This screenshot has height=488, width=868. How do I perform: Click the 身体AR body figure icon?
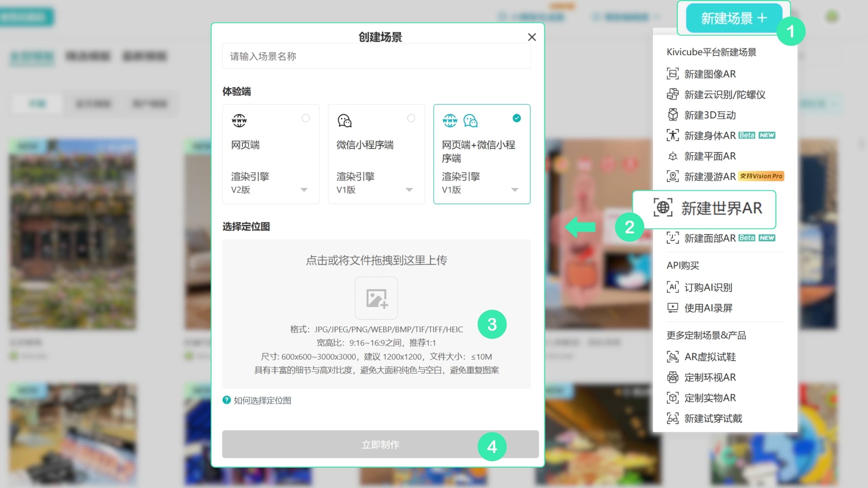673,136
